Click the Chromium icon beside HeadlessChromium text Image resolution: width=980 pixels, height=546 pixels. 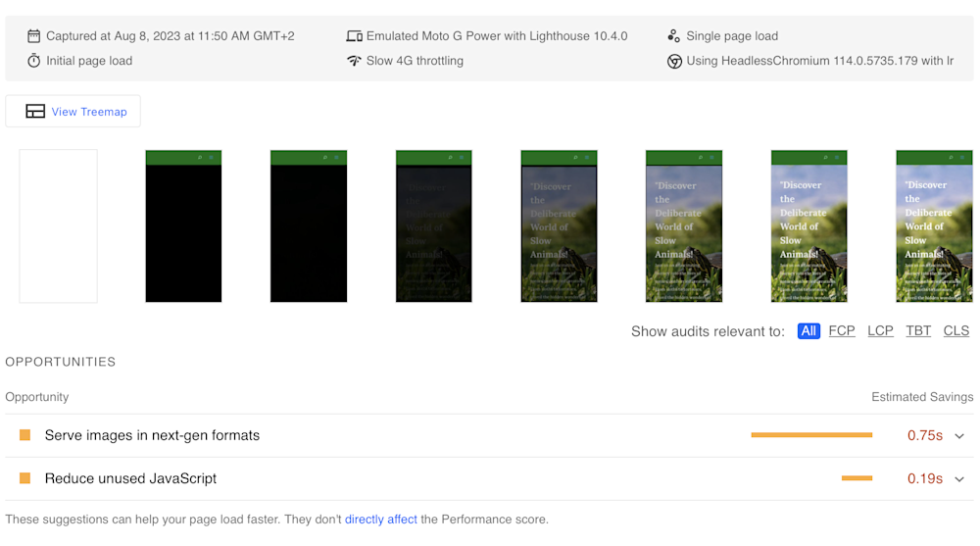click(674, 62)
